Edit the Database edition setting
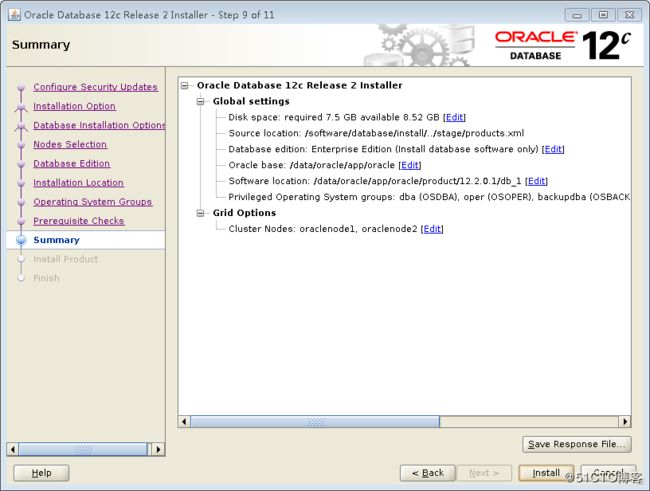Screen dimensions: 650x491 pyautogui.click(x=553, y=149)
